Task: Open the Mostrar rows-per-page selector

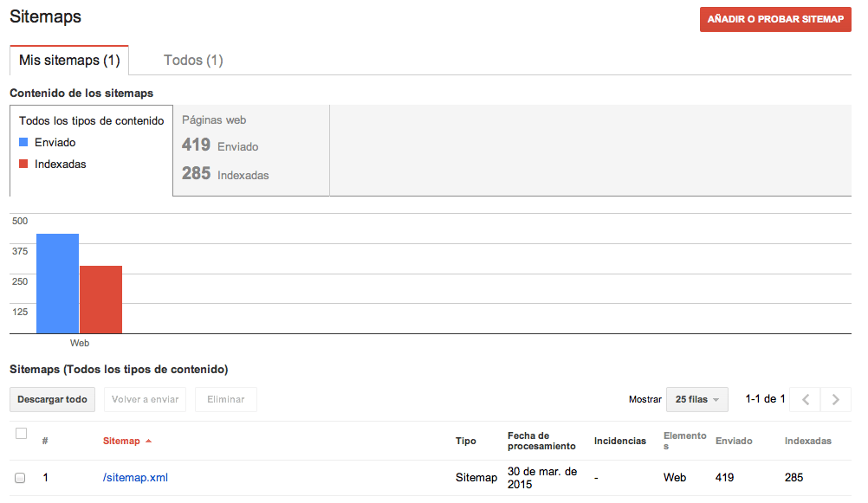Action: point(696,399)
